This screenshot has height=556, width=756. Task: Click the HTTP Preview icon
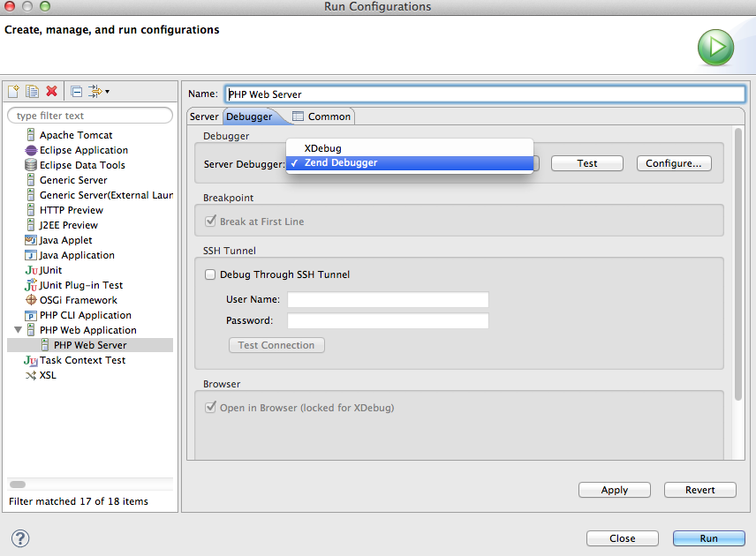coord(31,209)
